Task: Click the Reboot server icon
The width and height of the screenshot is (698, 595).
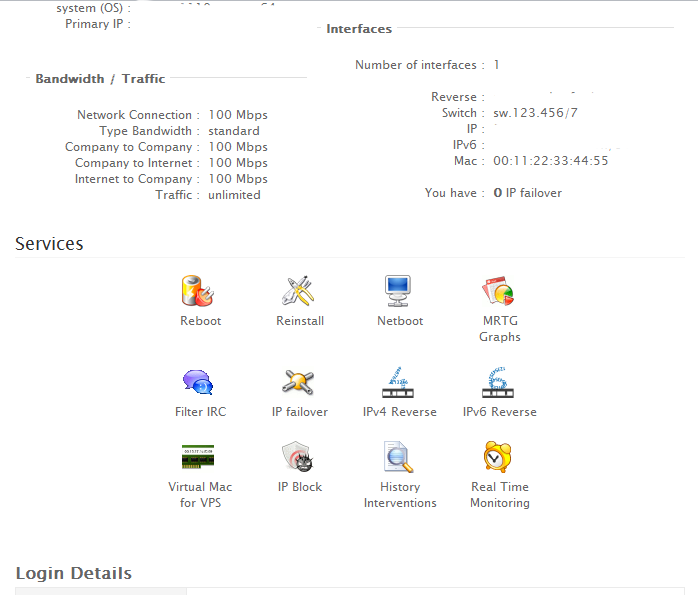Action: [198, 291]
